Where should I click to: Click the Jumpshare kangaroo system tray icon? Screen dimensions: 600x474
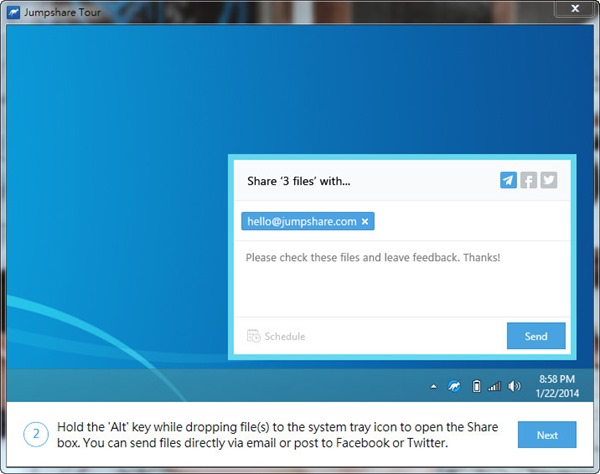tap(454, 386)
